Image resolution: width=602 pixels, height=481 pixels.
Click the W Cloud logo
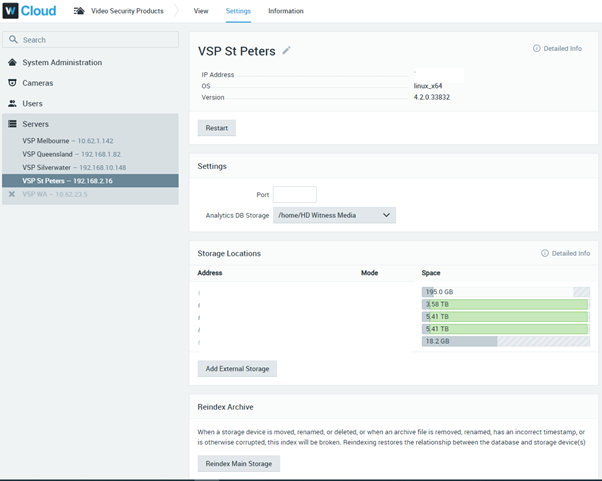[x=29, y=11]
